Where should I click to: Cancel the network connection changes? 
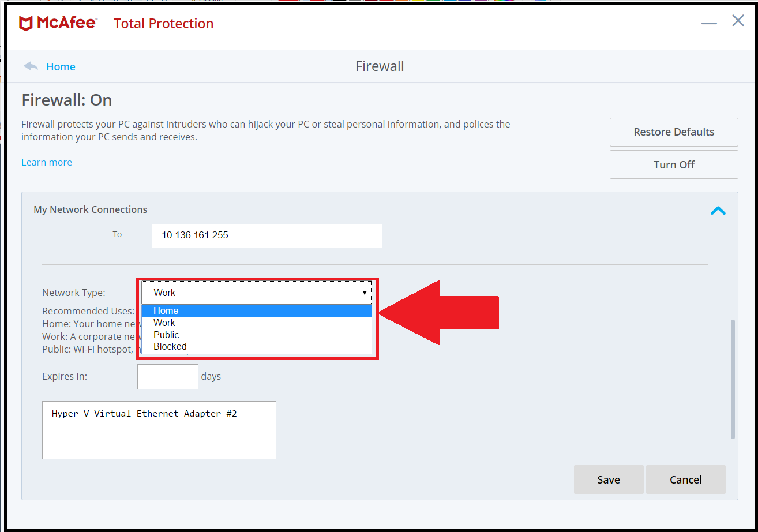(x=685, y=479)
